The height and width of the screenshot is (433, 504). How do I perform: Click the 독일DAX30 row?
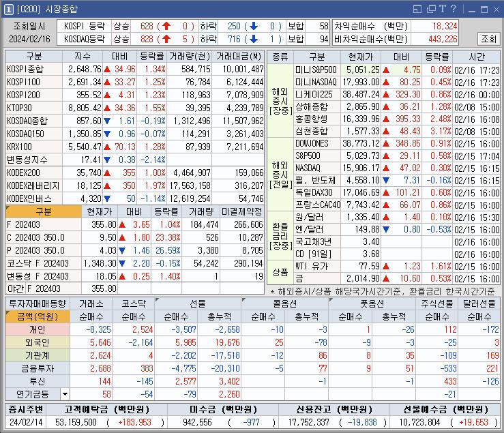point(397,192)
